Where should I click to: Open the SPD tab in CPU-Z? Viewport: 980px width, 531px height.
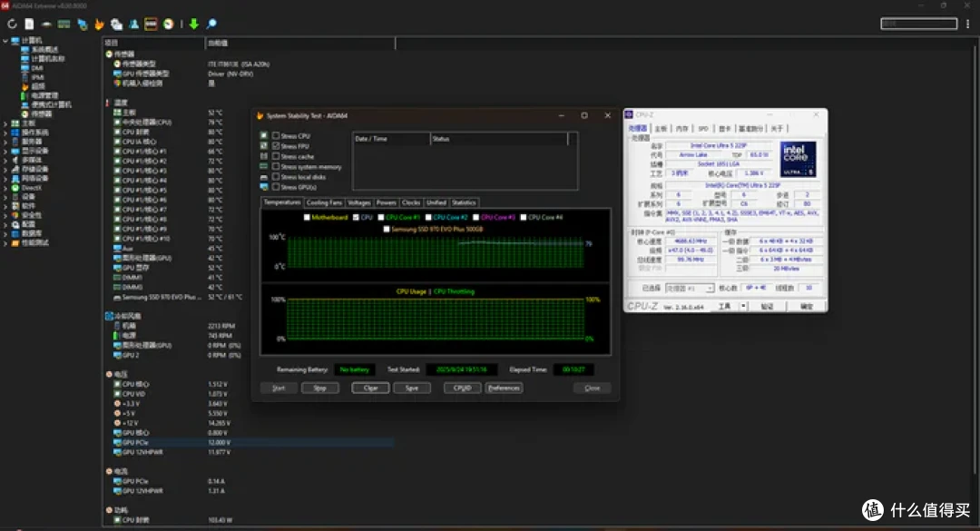pyautogui.click(x=703, y=129)
